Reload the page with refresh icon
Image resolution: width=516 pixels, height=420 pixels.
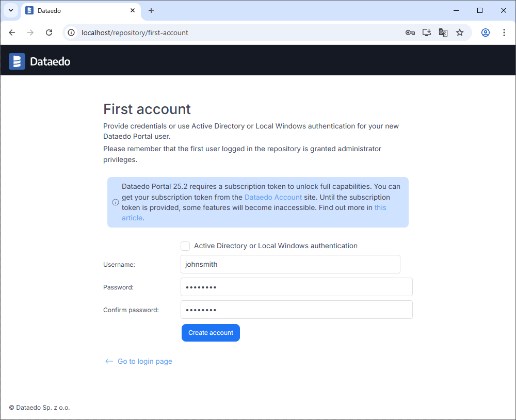pyautogui.click(x=49, y=33)
